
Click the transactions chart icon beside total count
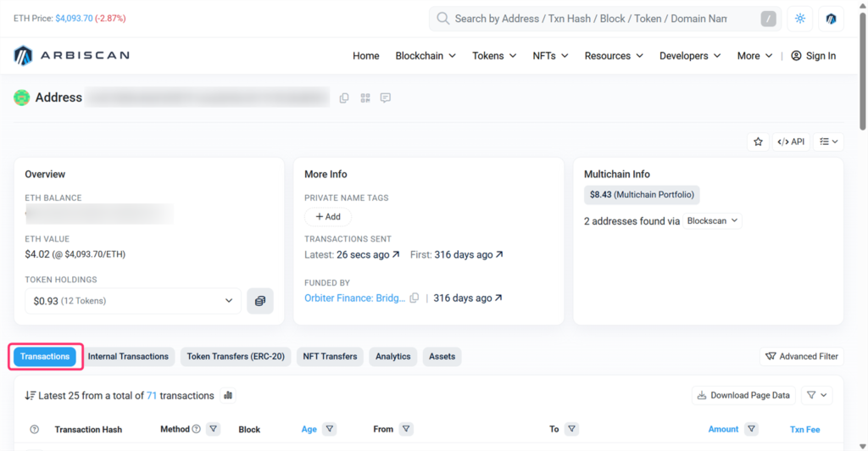pos(228,395)
